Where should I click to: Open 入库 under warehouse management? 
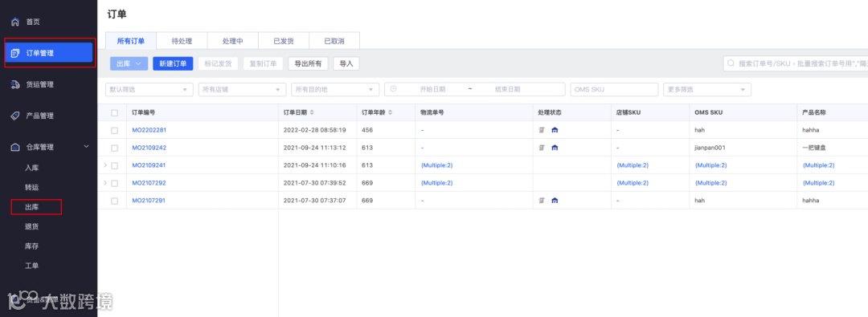31,168
